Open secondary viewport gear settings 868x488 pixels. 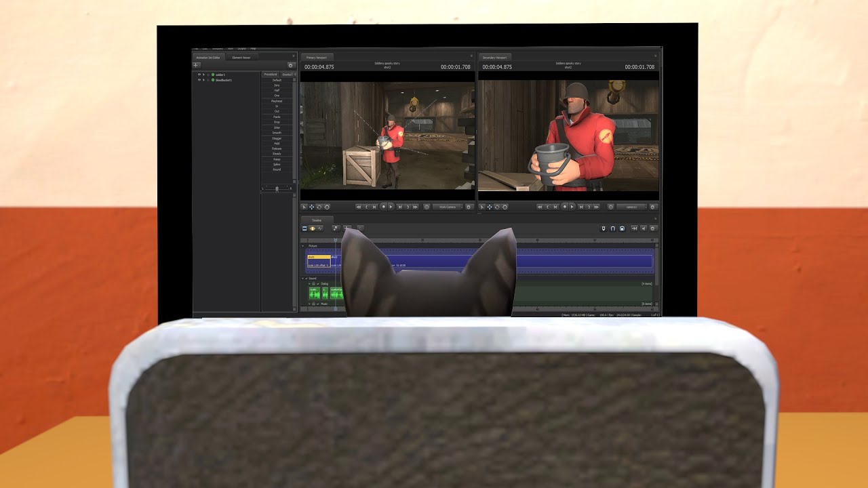click(653, 207)
